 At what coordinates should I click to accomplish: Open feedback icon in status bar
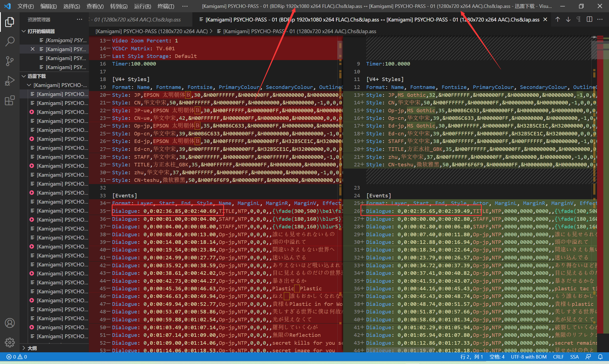tap(588, 357)
